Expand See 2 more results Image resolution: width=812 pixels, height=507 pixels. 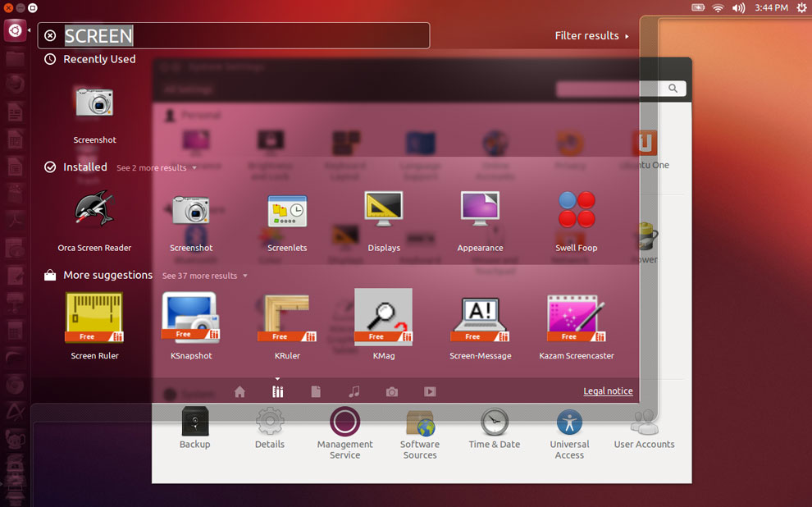coord(157,168)
